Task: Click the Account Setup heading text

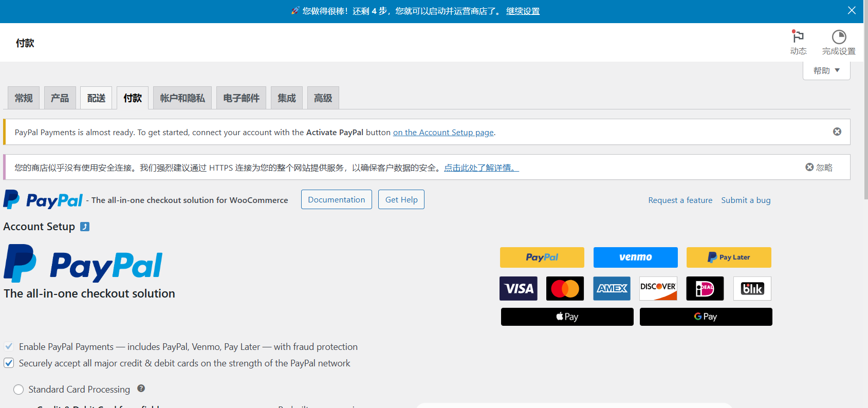Action: coord(39,227)
